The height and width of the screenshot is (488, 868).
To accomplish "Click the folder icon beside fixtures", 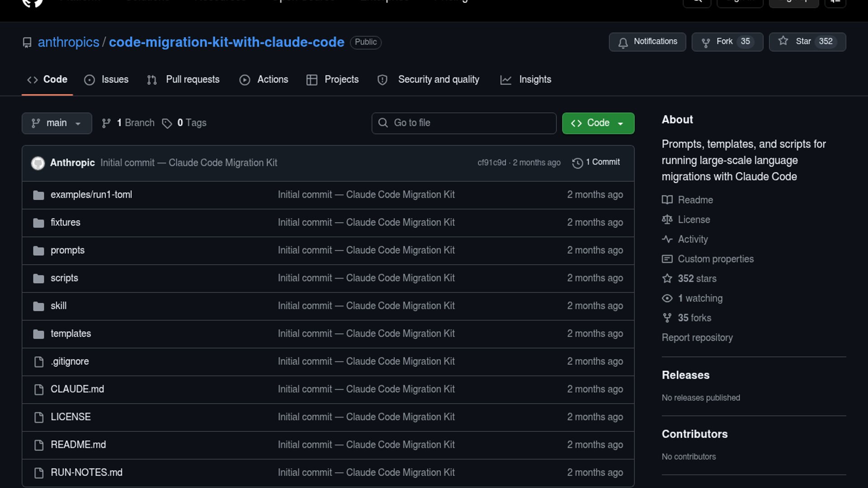I will click(39, 223).
